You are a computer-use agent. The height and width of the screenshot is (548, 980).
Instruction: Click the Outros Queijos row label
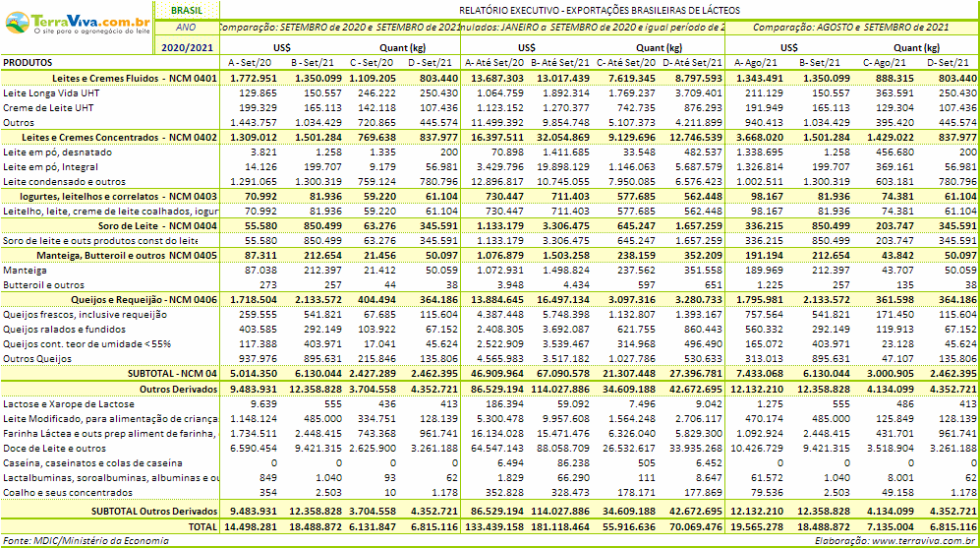point(37,358)
